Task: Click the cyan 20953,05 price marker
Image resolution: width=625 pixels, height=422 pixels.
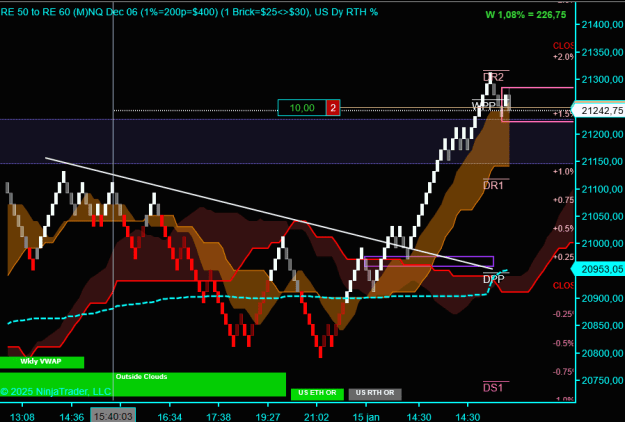Action: (601, 269)
